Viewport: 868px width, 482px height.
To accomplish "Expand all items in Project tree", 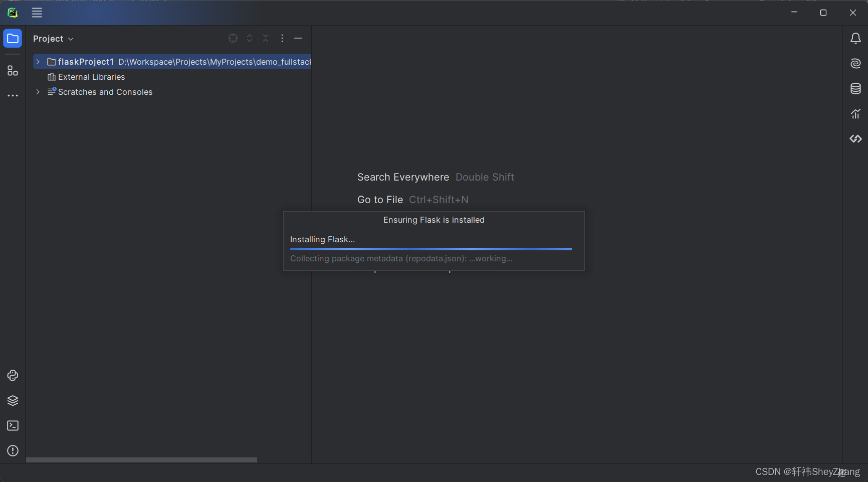I will [x=250, y=39].
